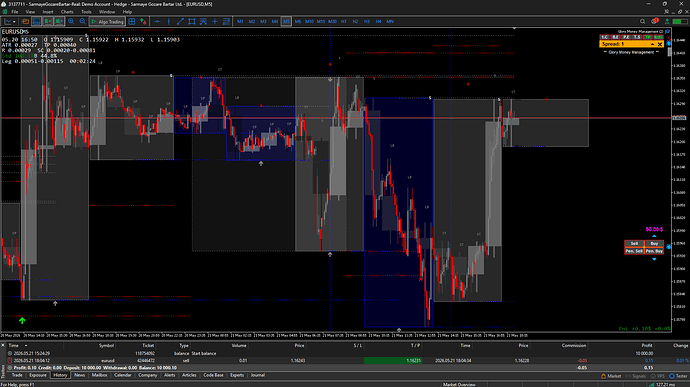Open the File menu
This screenshot has width=690, height=387.
tap(15, 12)
